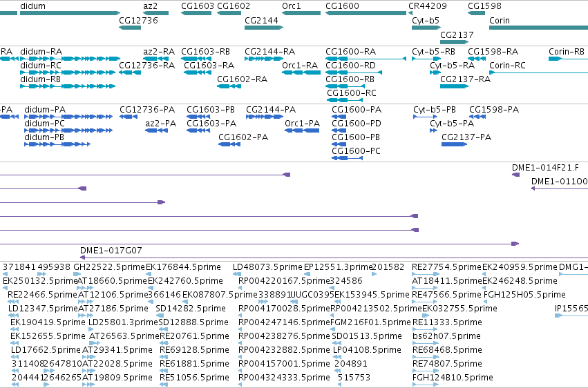Select the CG1598-RA transcript
588x388 pixels.
(477, 59)
